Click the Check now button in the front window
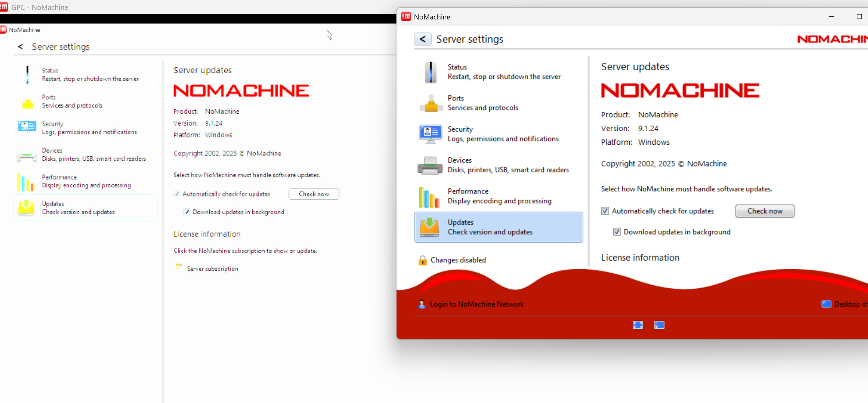The height and width of the screenshot is (403, 868). tap(765, 211)
